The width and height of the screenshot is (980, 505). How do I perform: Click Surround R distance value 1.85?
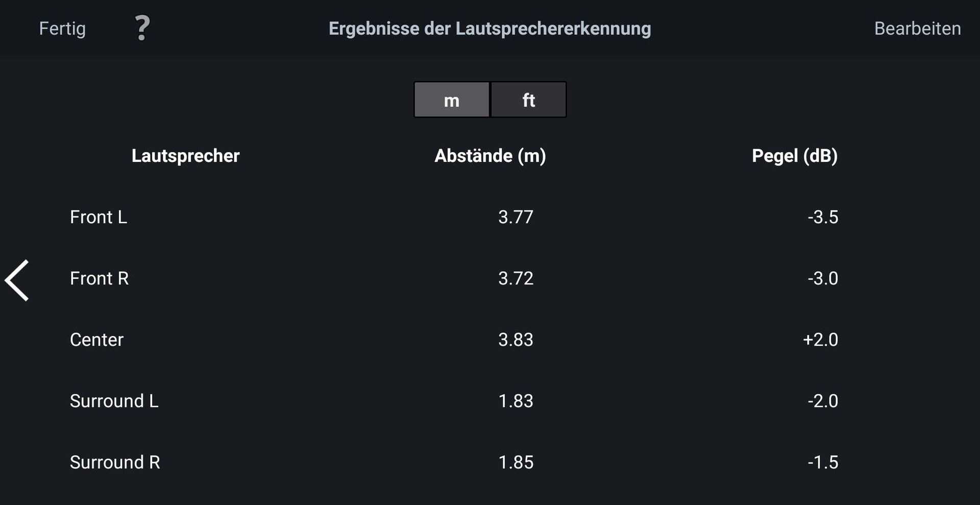pos(516,462)
